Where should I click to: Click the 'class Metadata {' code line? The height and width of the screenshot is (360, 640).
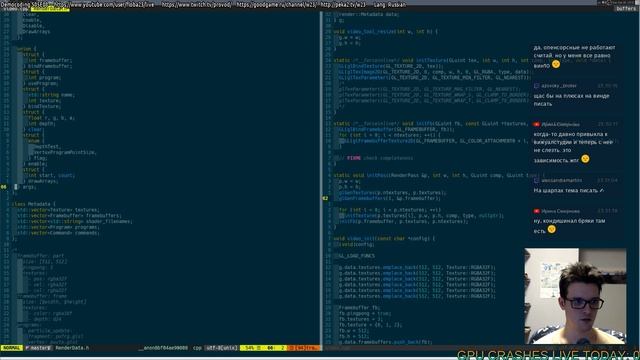point(33,204)
